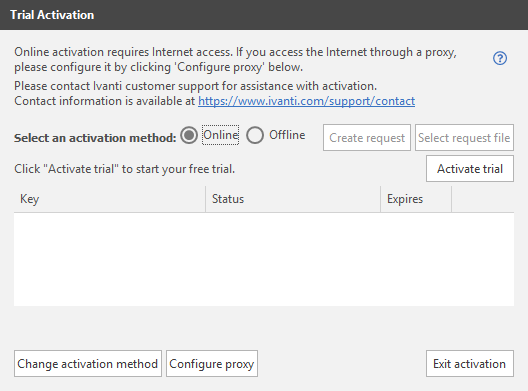Screen dimensions: 528x391
Task: Sort by the Key column header
Action: click(x=109, y=199)
